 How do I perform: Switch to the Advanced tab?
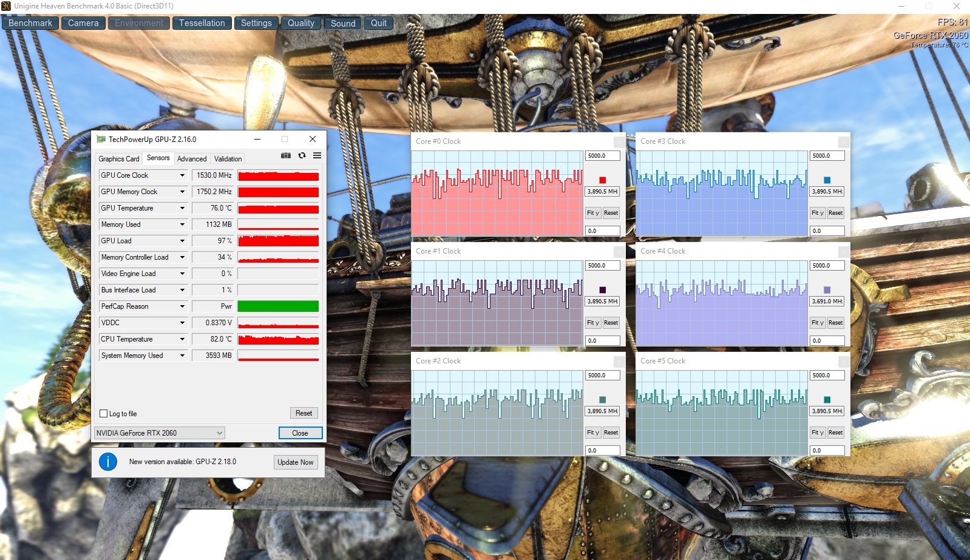pyautogui.click(x=192, y=159)
